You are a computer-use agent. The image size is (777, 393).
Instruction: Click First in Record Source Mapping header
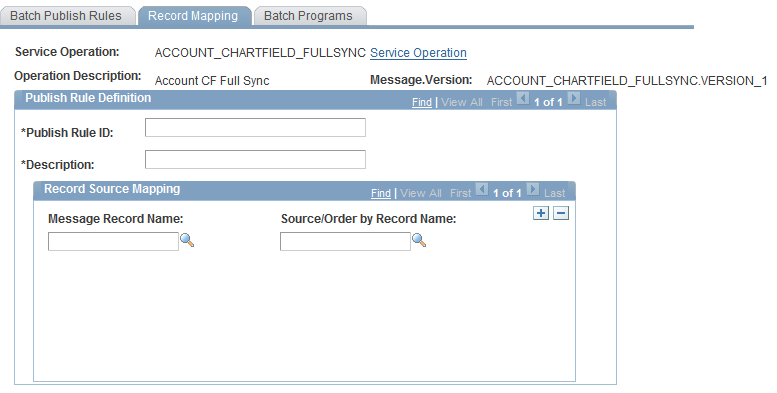[x=460, y=193]
